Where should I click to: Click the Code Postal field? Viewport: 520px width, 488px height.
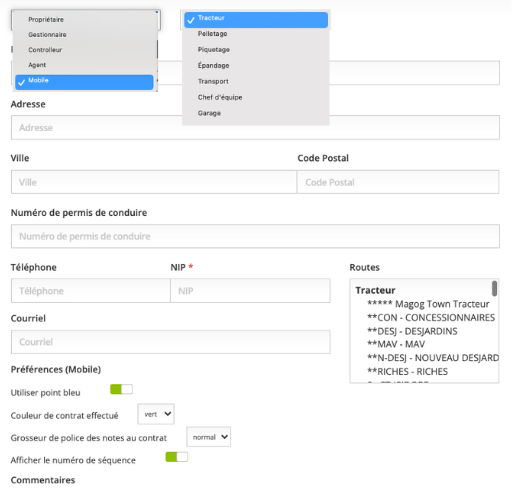click(398, 182)
